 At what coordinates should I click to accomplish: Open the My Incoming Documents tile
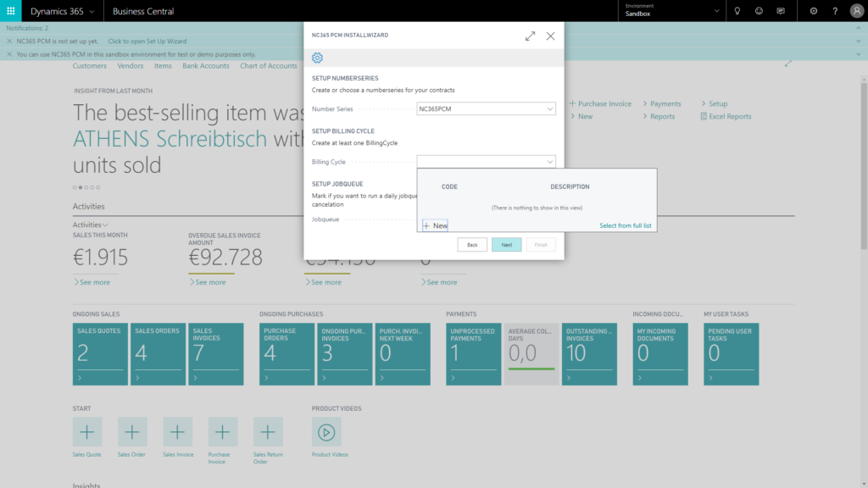(x=660, y=354)
